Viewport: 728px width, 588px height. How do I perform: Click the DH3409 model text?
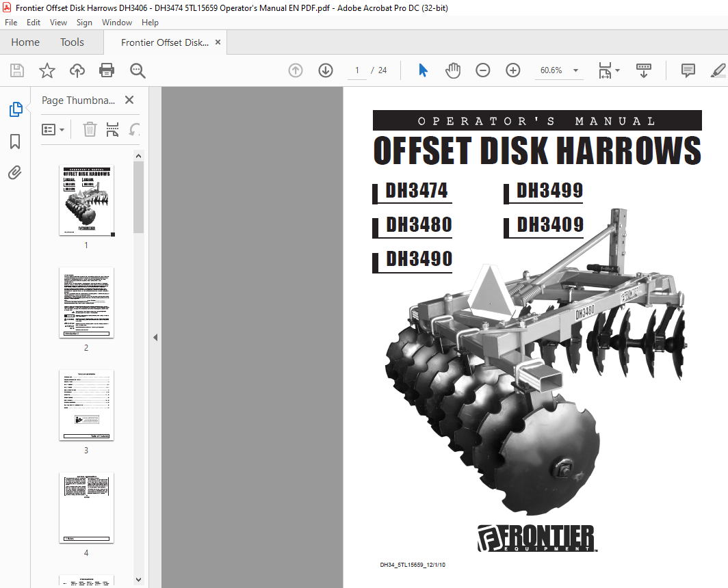[x=550, y=225]
